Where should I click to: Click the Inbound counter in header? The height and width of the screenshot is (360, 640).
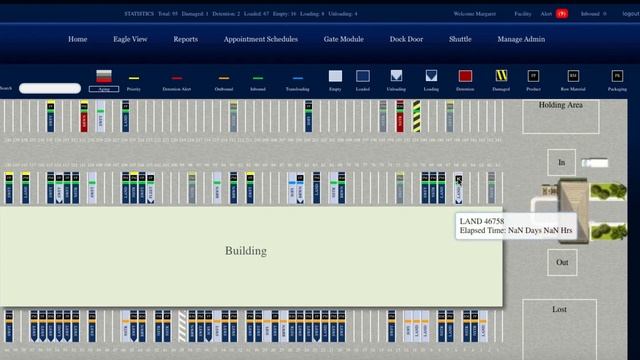point(593,14)
